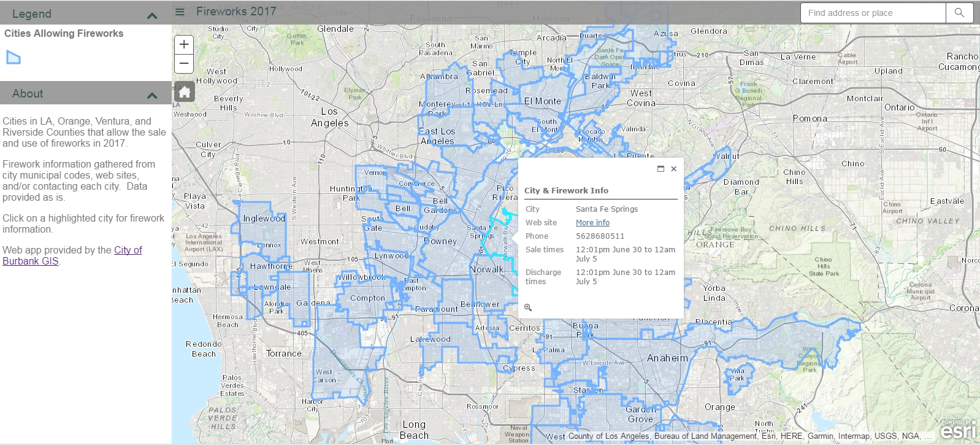980x445 pixels.
Task: Click the Los Angeles map label
Action: (330, 117)
